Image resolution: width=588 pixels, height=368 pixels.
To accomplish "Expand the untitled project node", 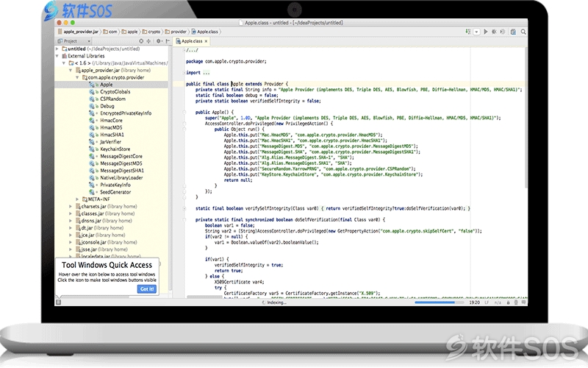I will [57, 49].
